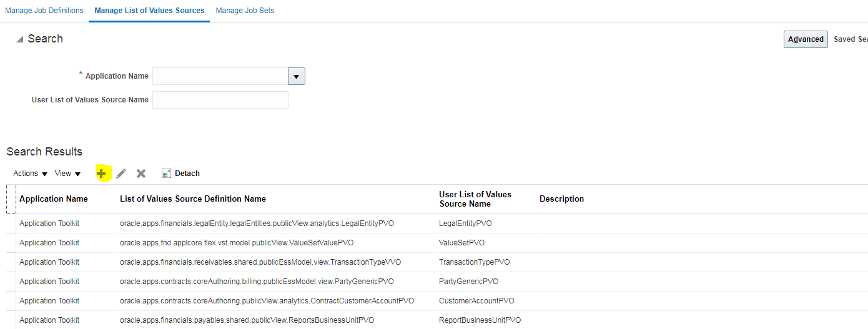The image size is (868, 329).
Task: Click the Description column header
Action: coord(561,199)
